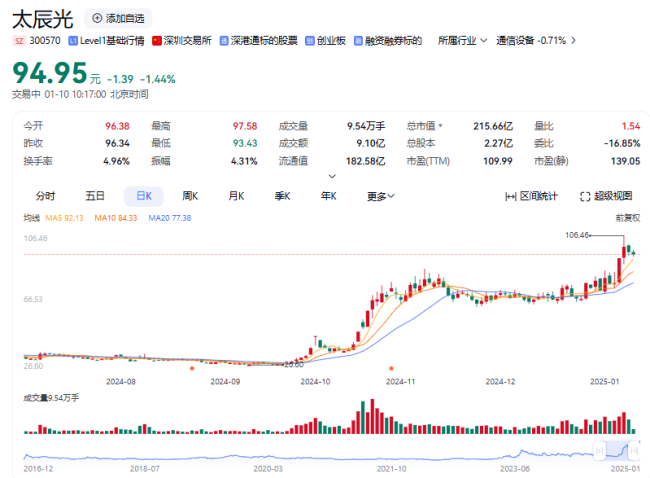650x478 pixels.
Task: Select the 月K chart tab
Action: [x=236, y=196]
